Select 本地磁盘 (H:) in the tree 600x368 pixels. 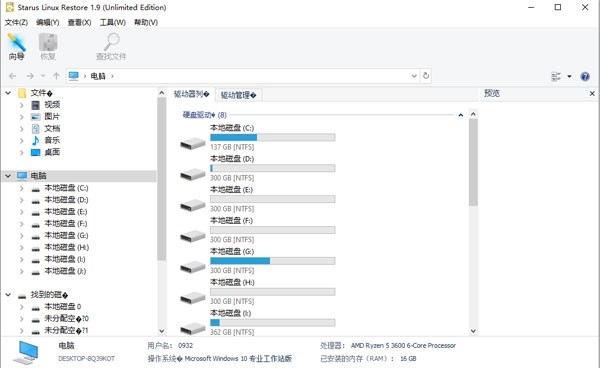[67, 247]
